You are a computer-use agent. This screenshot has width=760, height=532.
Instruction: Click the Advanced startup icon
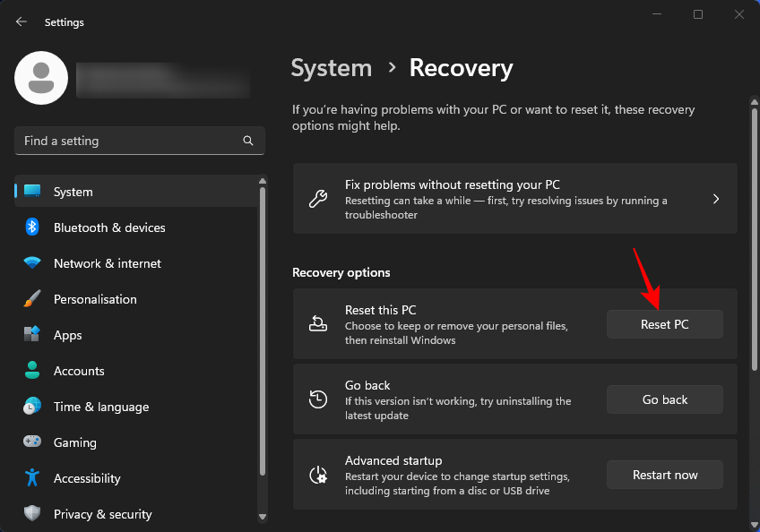tap(318, 475)
